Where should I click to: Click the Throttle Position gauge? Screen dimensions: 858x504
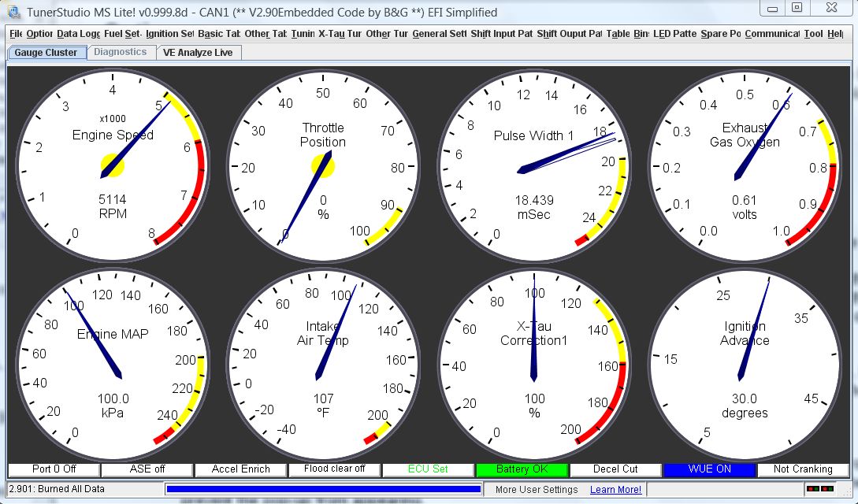[323, 165]
